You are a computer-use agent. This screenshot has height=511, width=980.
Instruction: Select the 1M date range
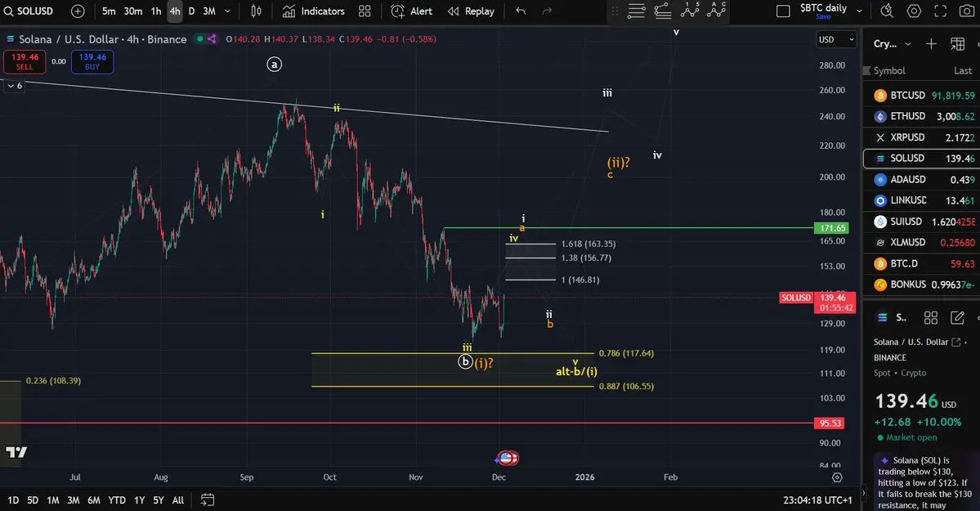(x=53, y=500)
